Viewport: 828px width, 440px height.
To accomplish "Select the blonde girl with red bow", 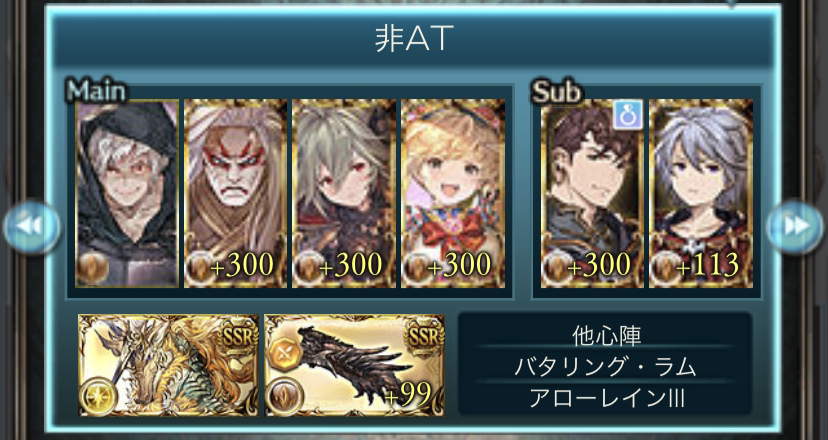I will pos(453,193).
